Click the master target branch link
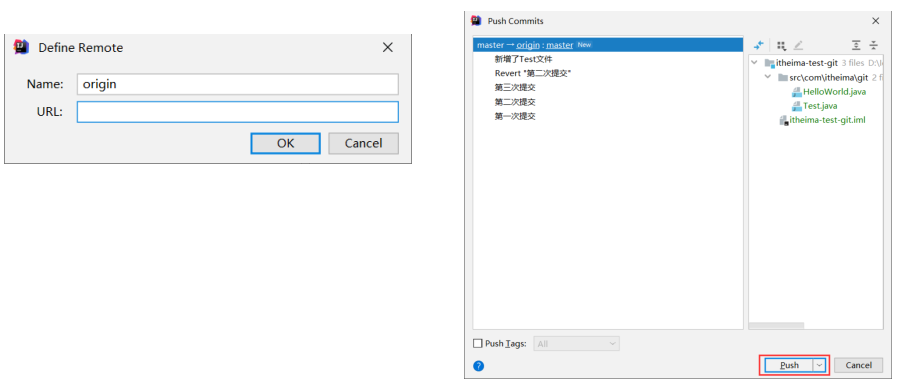The width and height of the screenshot is (898, 385). [x=560, y=45]
